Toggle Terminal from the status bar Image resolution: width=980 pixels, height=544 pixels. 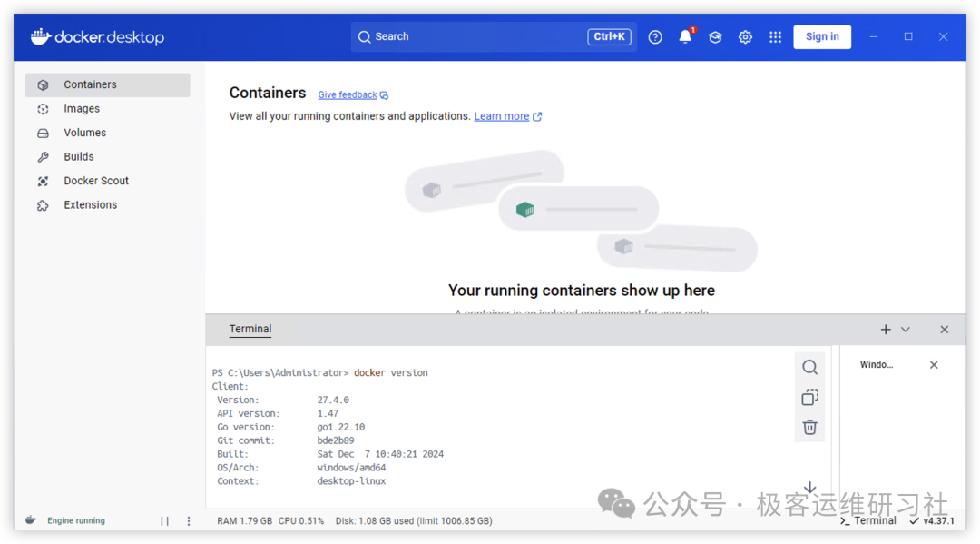tap(867, 521)
